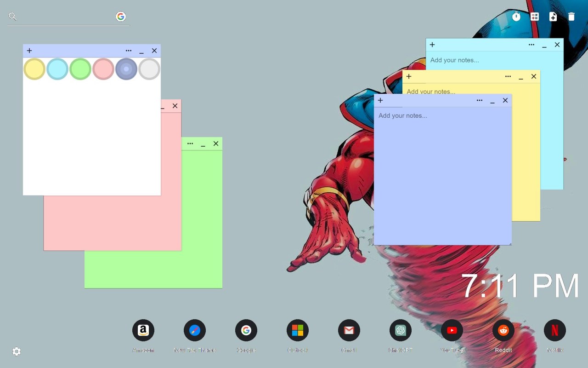
Task: Delete all notes with trash icon
Action: (571, 17)
